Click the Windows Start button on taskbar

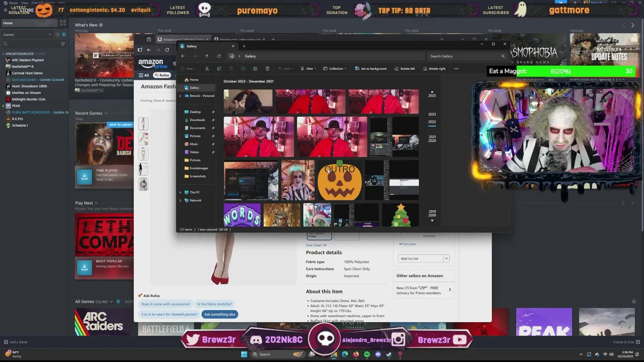coord(244,354)
